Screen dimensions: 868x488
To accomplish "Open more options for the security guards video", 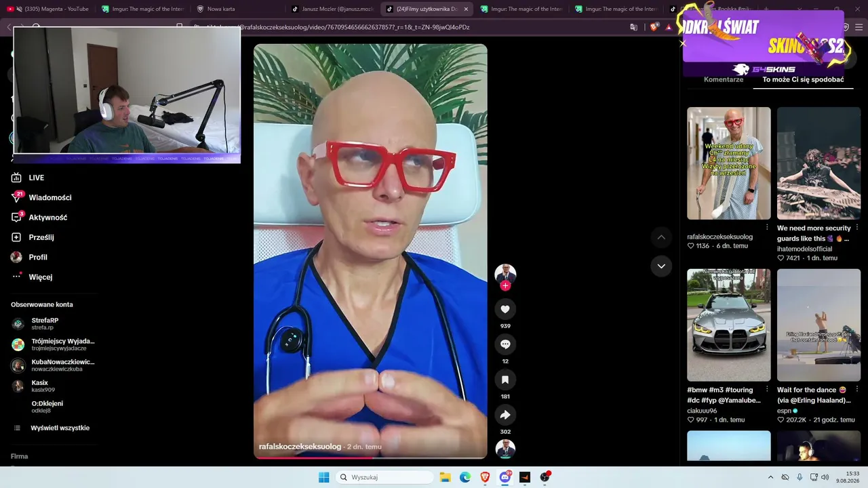I will click(x=857, y=227).
